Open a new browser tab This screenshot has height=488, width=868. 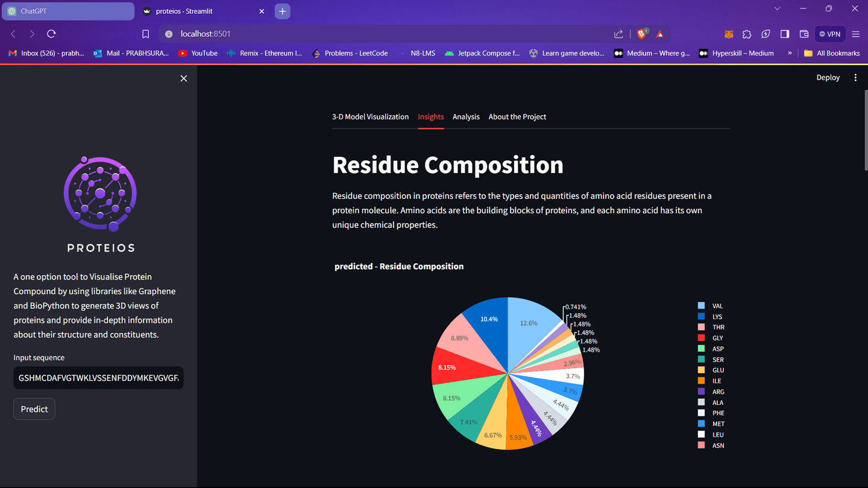point(282,11)
